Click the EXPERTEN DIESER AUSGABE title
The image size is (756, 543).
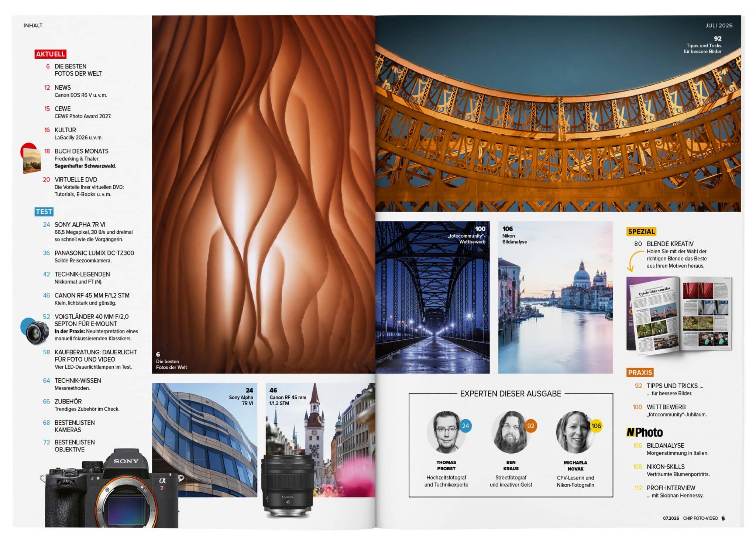pos(511,394)
